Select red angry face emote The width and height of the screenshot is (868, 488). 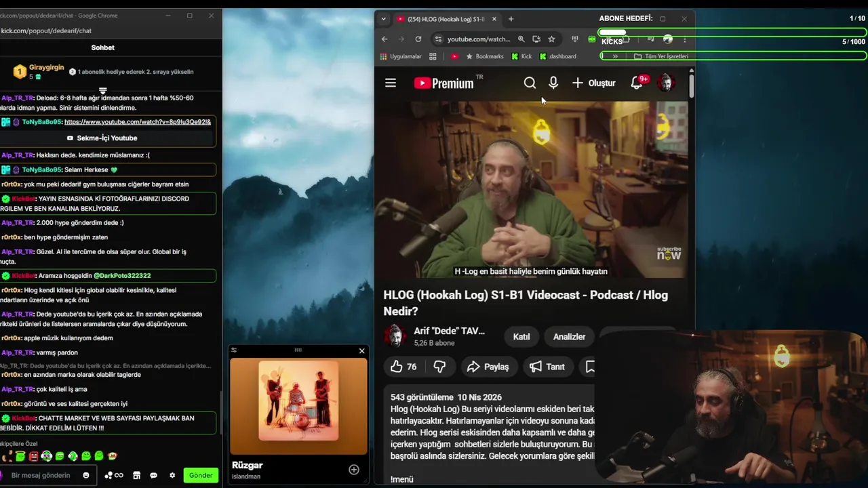[x=33, y=456]
